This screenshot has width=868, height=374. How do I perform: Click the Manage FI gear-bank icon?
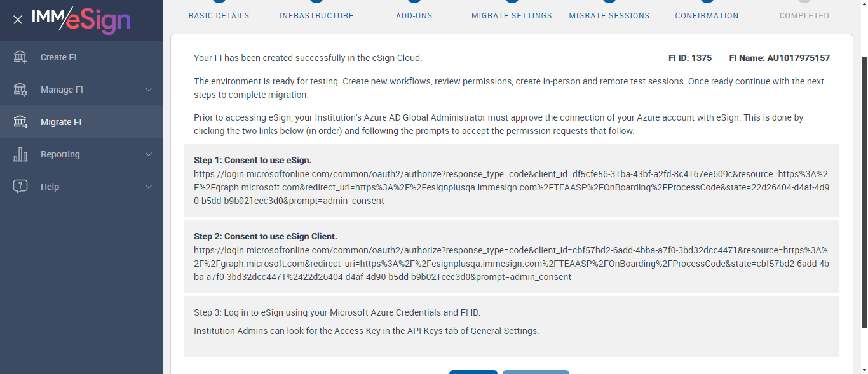[x=20, y=90]
